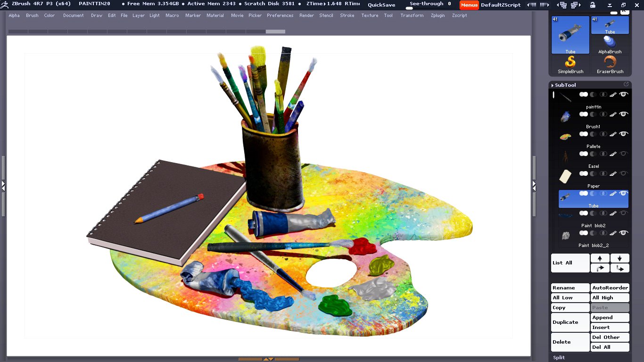Open the Zplugin menu

tap(438, 16)
